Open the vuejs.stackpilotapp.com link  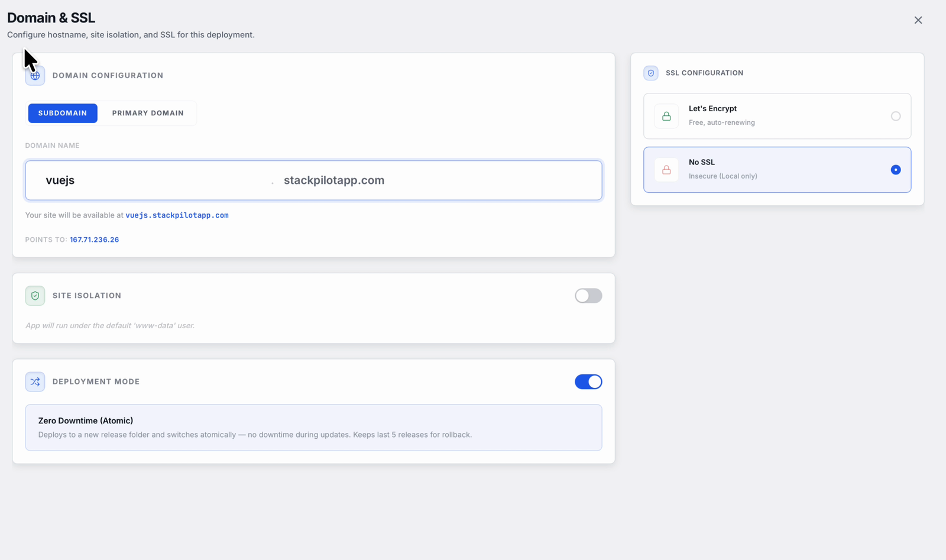click(177, 215)
